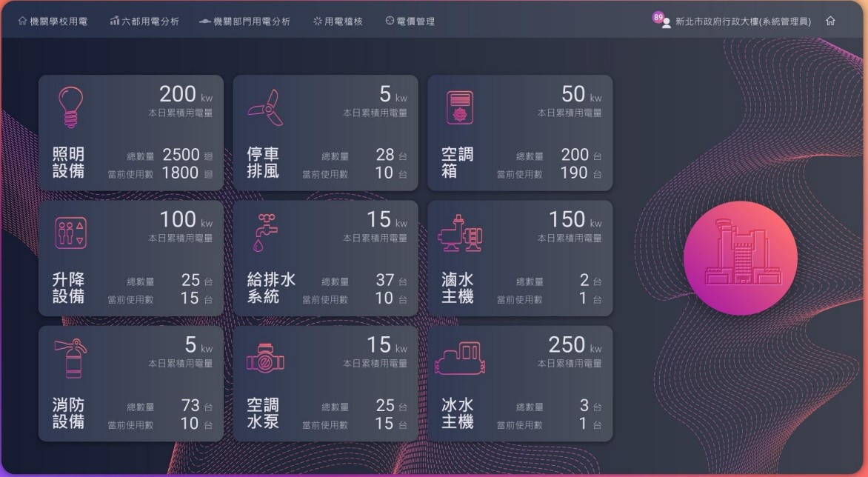Viewport: 868px width, 477px height.
Task: Click the 15 kw value for 空調水泵
Action: click(387, 345)
